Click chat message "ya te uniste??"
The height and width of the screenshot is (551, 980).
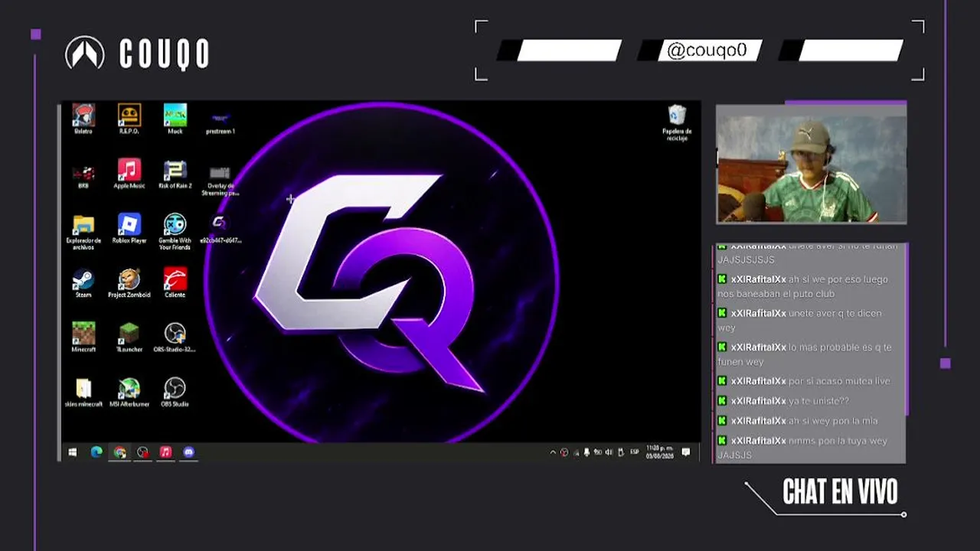click(782, 401)
